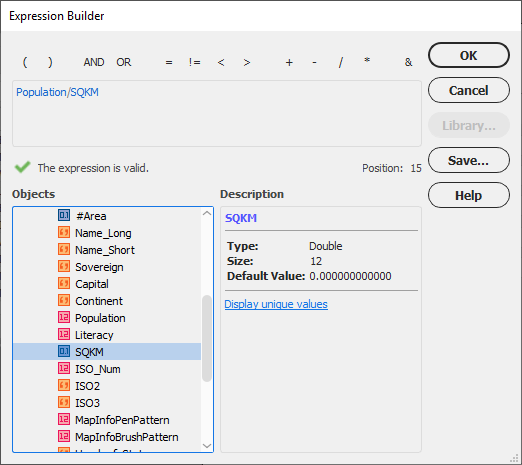Insert the multiplication asterisk operator
Image resolution: width=522 pixels, height=465 pixels.
click(367, 61)
